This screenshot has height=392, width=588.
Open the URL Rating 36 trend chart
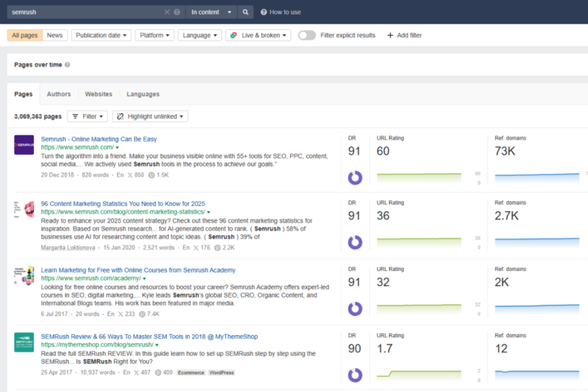coord(419,242)
